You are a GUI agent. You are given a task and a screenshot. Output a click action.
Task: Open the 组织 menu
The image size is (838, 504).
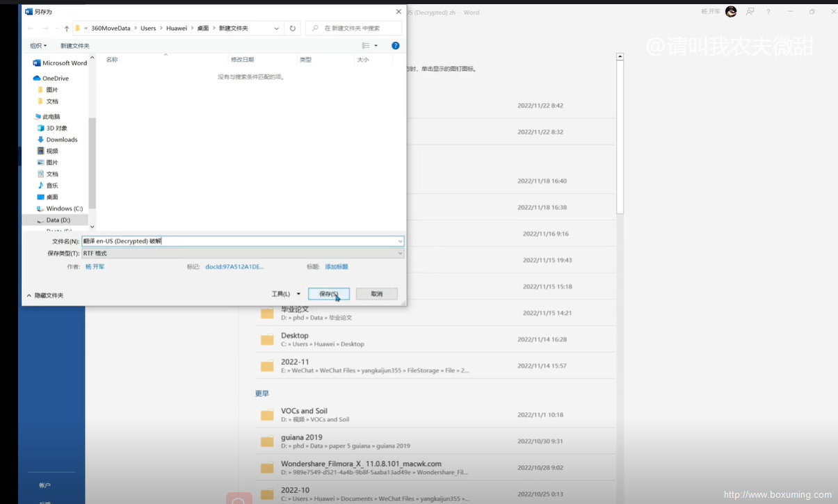[38, 46]
